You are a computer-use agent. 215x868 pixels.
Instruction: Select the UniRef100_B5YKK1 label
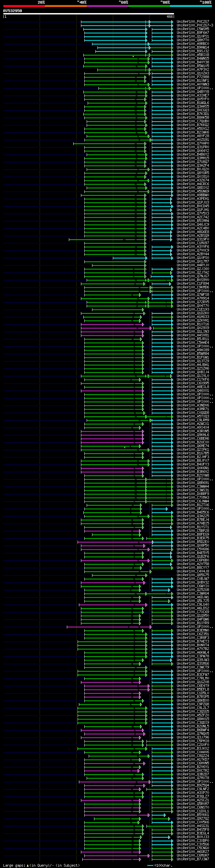(x=193, y=815)
